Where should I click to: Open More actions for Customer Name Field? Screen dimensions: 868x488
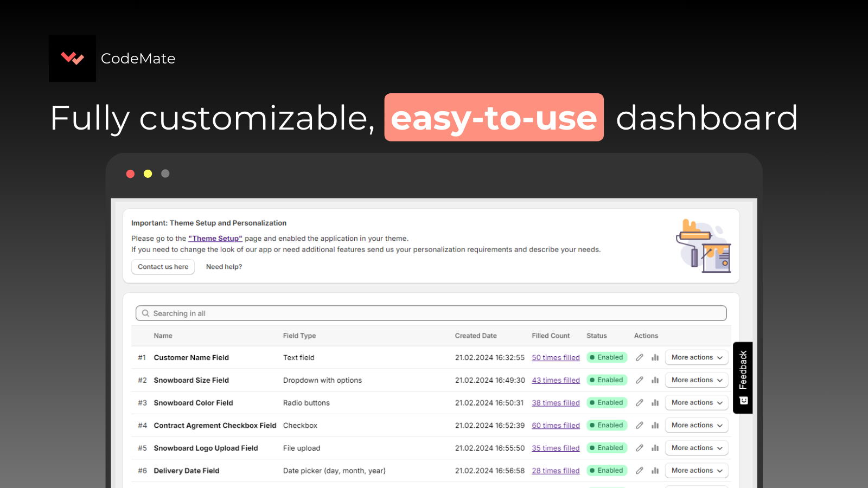tap(696, 357)
